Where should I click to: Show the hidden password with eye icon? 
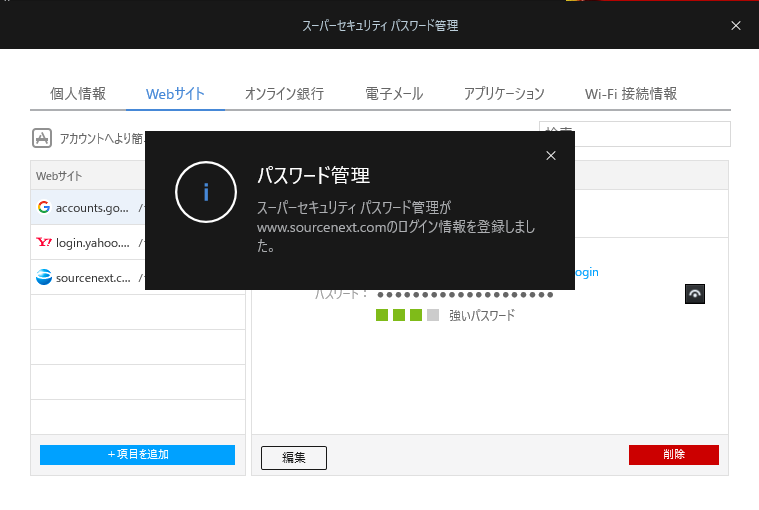(695, 294)
